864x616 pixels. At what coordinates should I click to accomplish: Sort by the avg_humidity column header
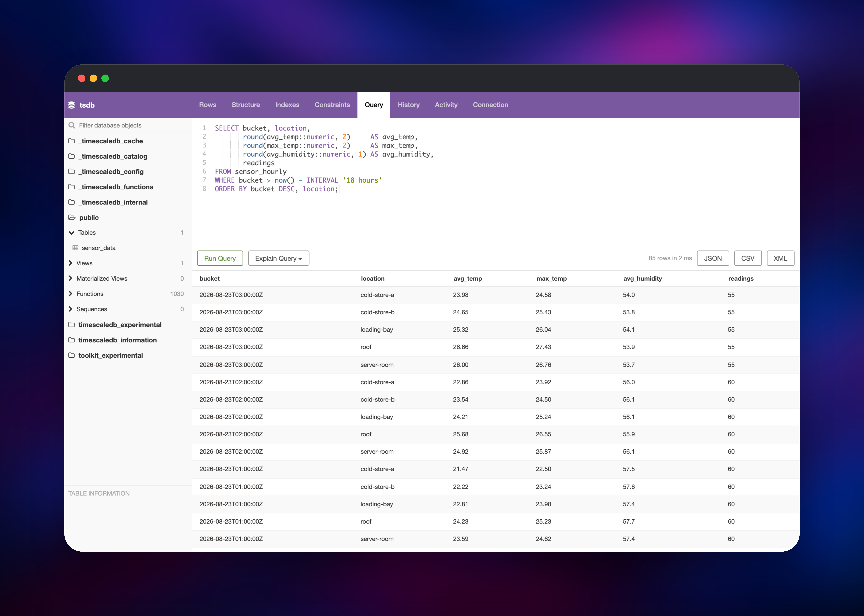tap(642, 278)
